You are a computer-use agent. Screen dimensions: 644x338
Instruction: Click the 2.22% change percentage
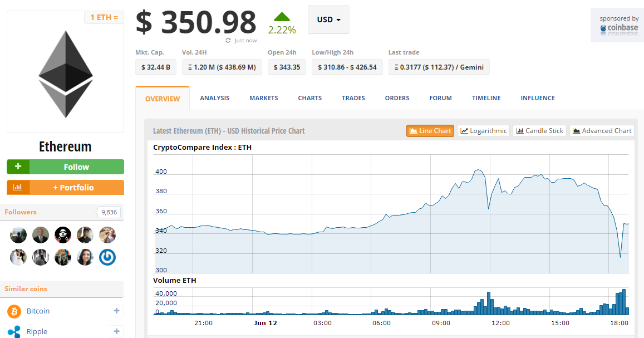click(x=282, y=30)
